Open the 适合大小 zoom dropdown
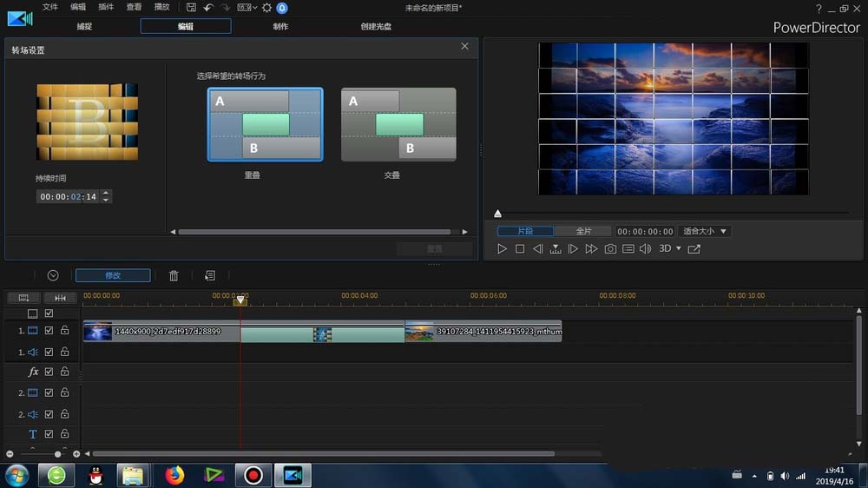The height and width of the screenshot is (488, 868). [704, 232]
